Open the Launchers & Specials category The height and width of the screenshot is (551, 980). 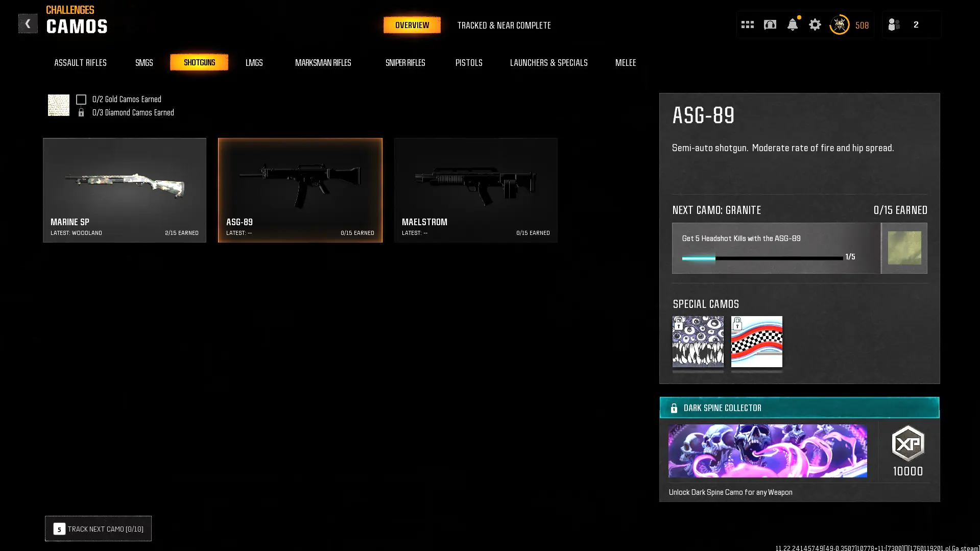pos(549,62)
